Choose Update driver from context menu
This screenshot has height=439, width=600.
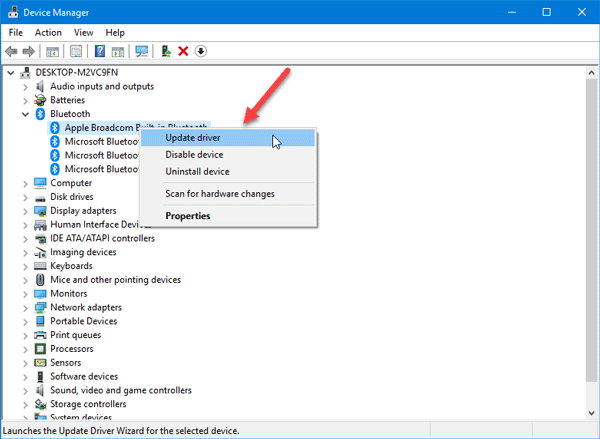(x=228, y=138)
